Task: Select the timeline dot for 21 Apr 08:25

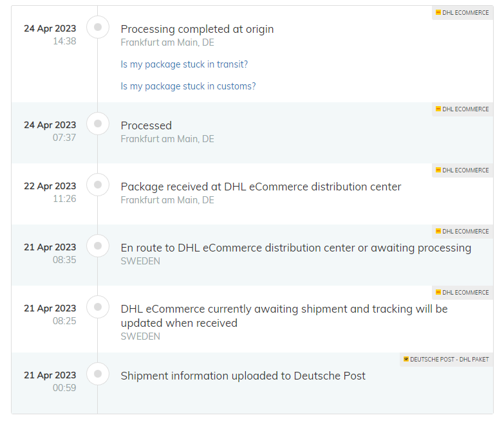Action: [98, 307]
